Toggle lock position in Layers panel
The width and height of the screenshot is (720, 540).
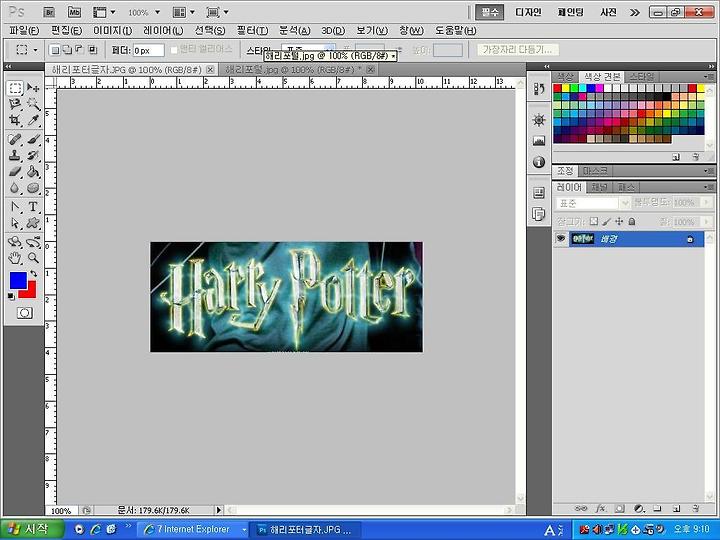point(619,222)
